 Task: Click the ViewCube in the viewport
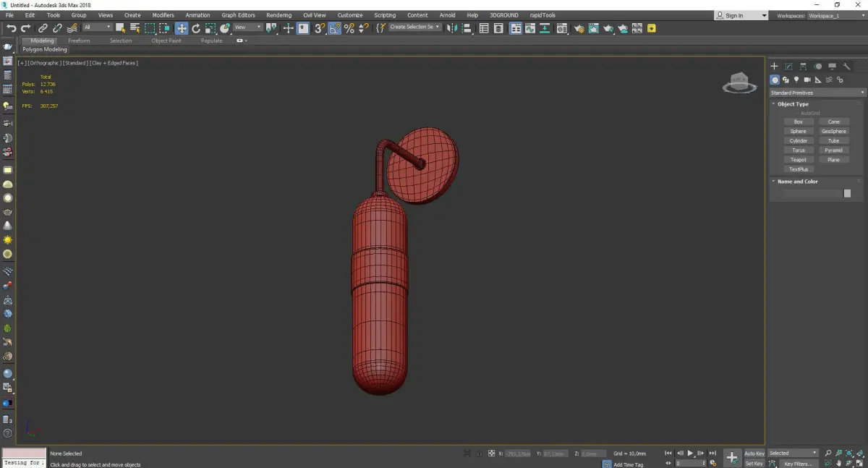[739, 83]
